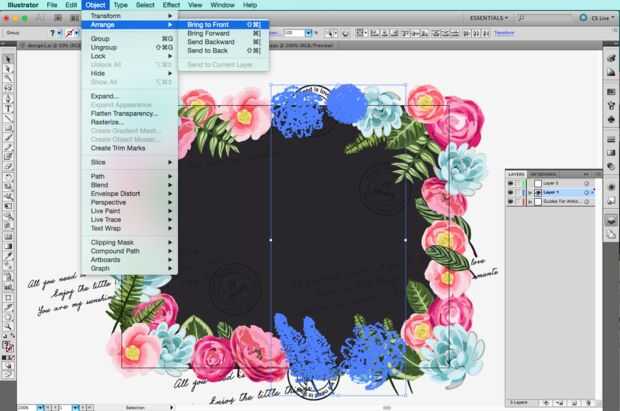Select the Eyedropper tool

[x=8, y=256]
